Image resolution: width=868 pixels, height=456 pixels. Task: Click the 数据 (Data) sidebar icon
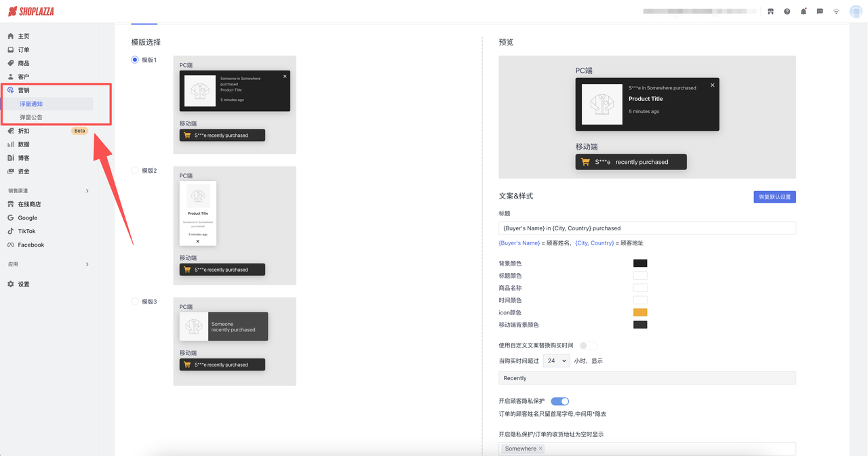click(23, 144)
